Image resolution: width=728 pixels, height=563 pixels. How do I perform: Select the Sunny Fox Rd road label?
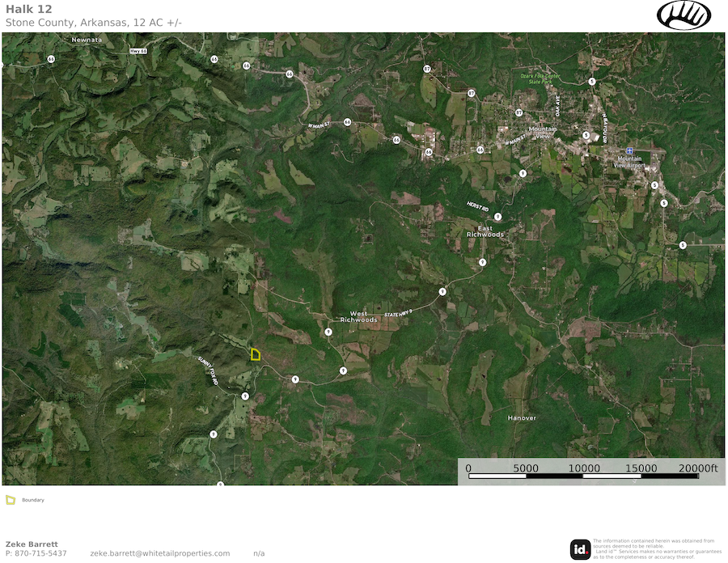[209, 369]
